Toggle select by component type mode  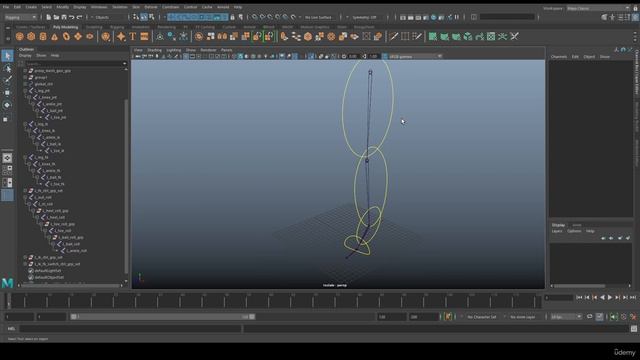pos(152,17)
